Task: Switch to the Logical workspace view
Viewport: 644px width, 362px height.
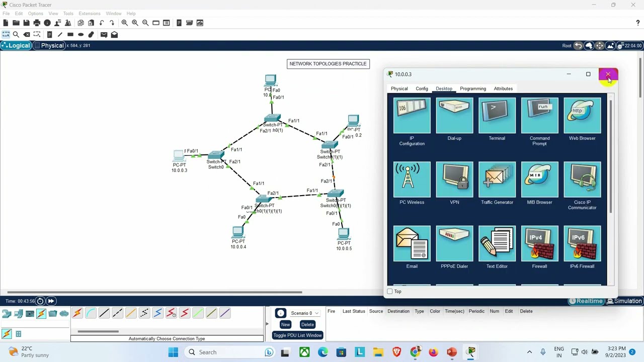Action: point(16,46)
